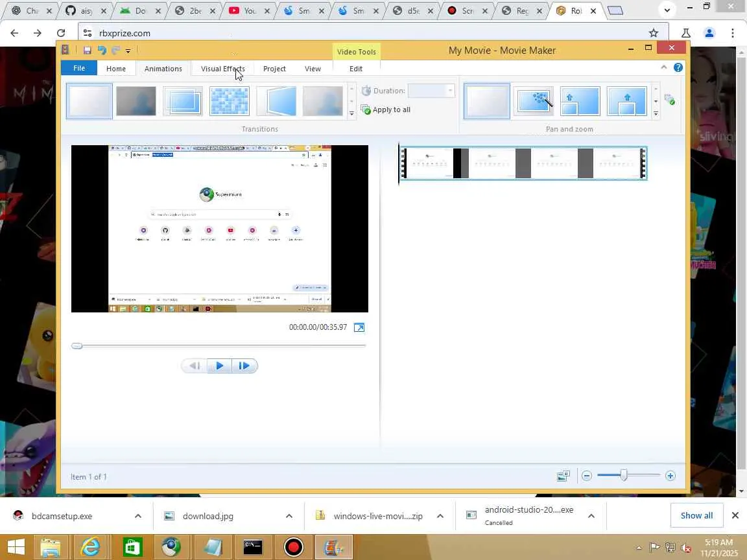Click the video preview monitor
Screen dimensions: 747x560
(220, 229)
